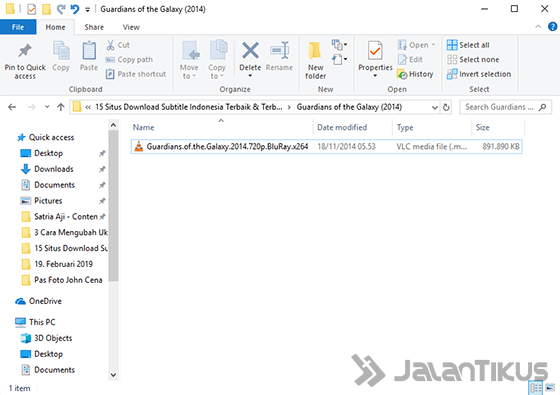Image resolution: width=560 pixels, height=395 pixels.
Task: Create a New folder
Action: pyautogui.click(x=315, y=60)
